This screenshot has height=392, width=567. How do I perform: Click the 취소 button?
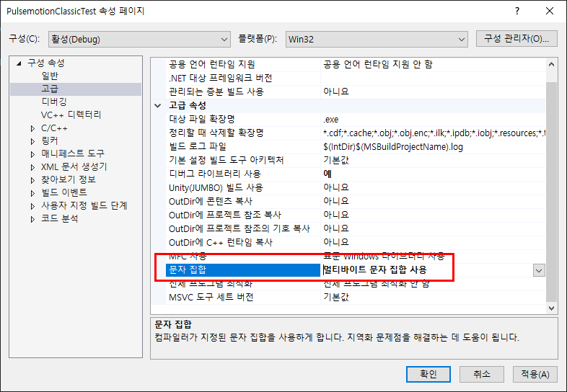[482, 374]
